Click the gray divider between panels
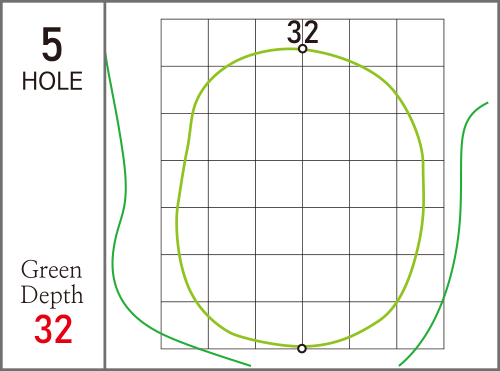 click(105, 185)
